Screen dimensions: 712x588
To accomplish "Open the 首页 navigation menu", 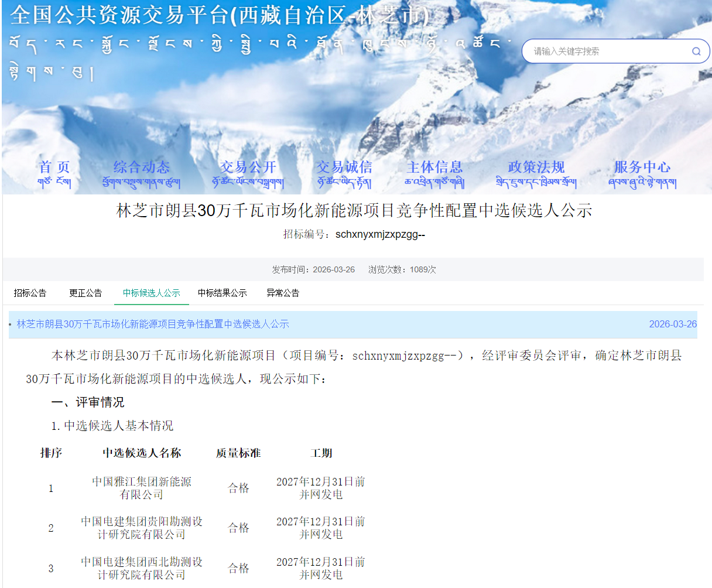I will [54, 175].
